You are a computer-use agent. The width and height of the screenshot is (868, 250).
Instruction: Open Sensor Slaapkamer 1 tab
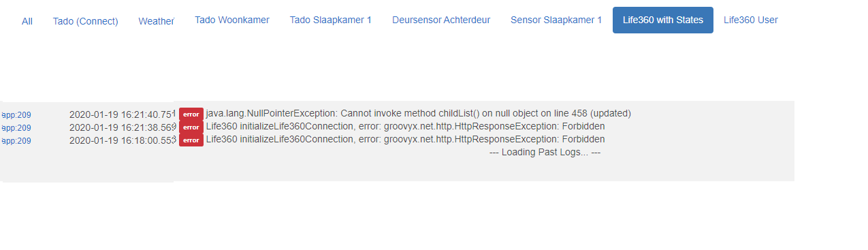tap(556, 20)
